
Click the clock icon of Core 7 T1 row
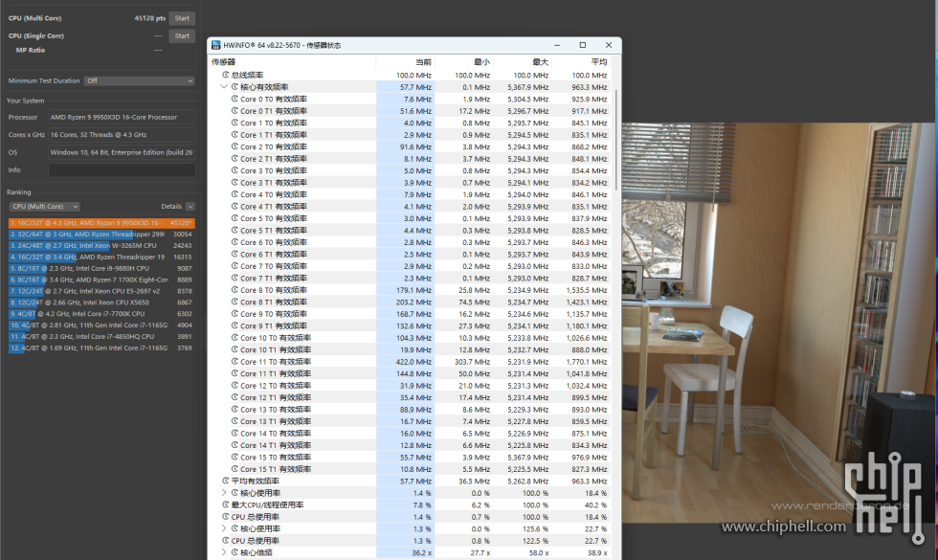(234, 279)
